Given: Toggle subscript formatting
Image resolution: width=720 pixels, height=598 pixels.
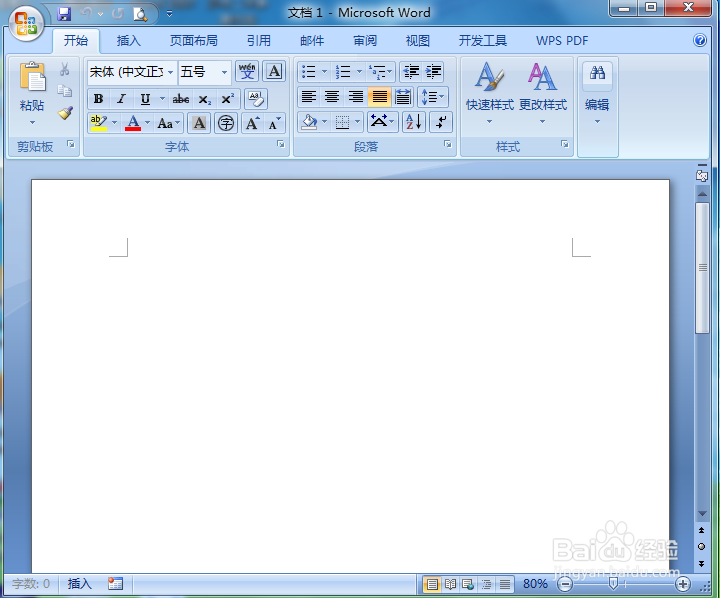Looking at the screenshot, I should [x=204, y=99].
